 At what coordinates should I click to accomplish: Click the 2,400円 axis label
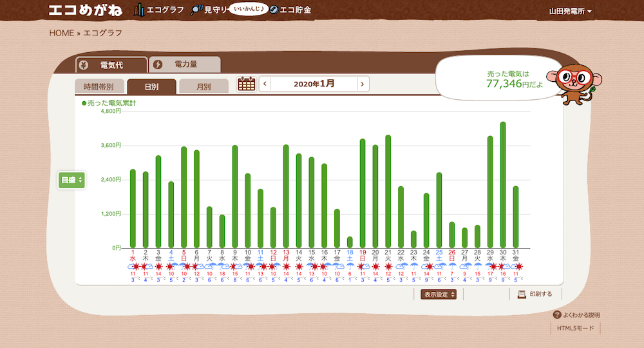[x=111, y=180]
